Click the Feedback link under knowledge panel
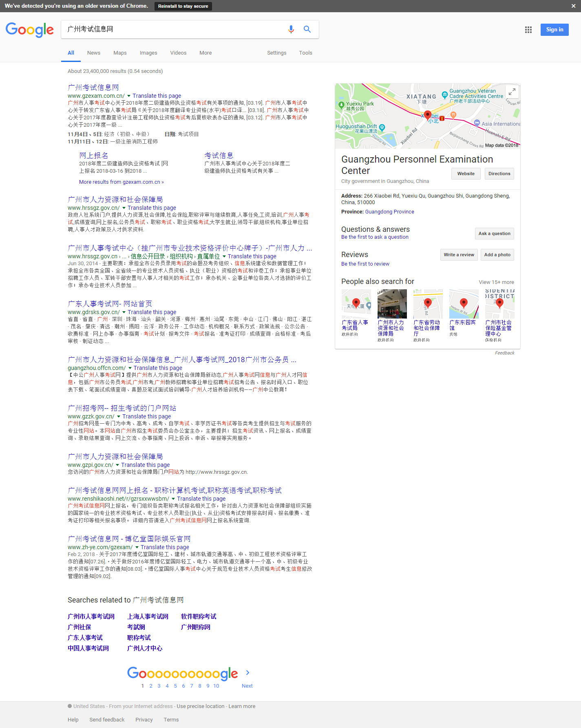The height and width of the screenshot is (728, 581). (504, 353)
